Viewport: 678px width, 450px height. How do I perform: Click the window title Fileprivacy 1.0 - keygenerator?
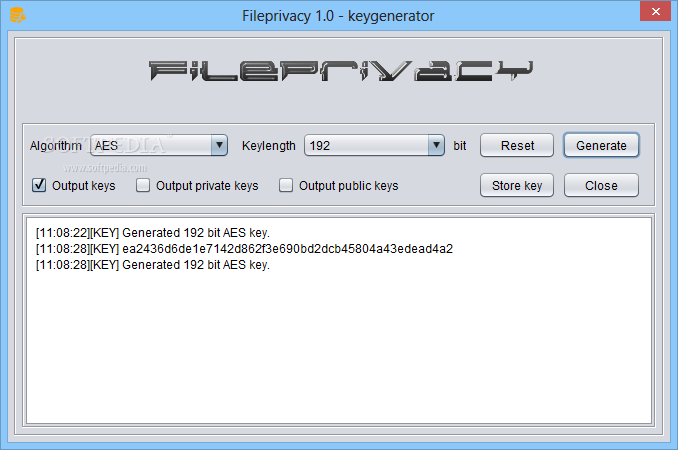338,16
